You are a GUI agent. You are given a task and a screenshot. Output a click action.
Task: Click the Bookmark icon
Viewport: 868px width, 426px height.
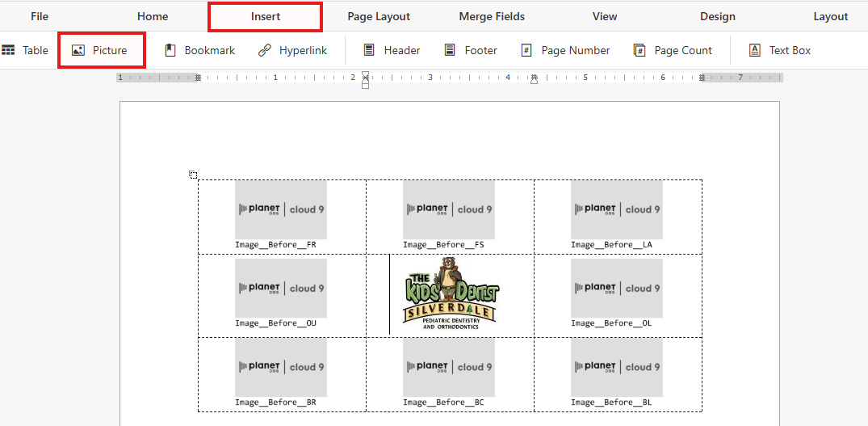click(x=170, y=50)
